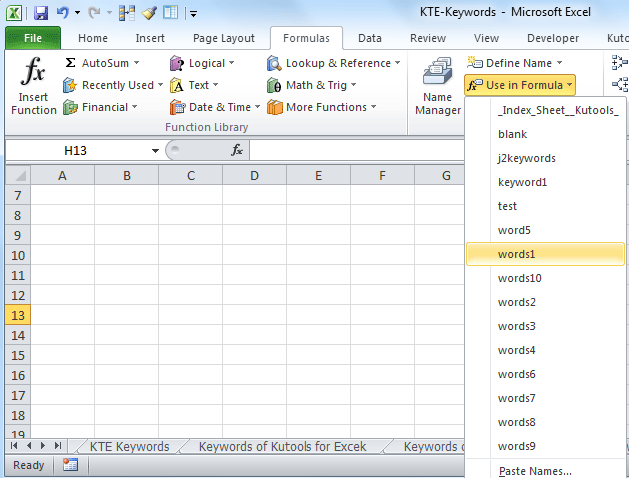Click the Logical functions book icon

point(176,63)
